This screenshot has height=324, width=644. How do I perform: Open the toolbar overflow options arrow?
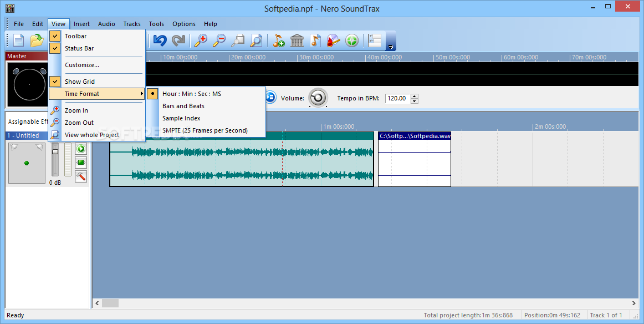tap(391, 47)
